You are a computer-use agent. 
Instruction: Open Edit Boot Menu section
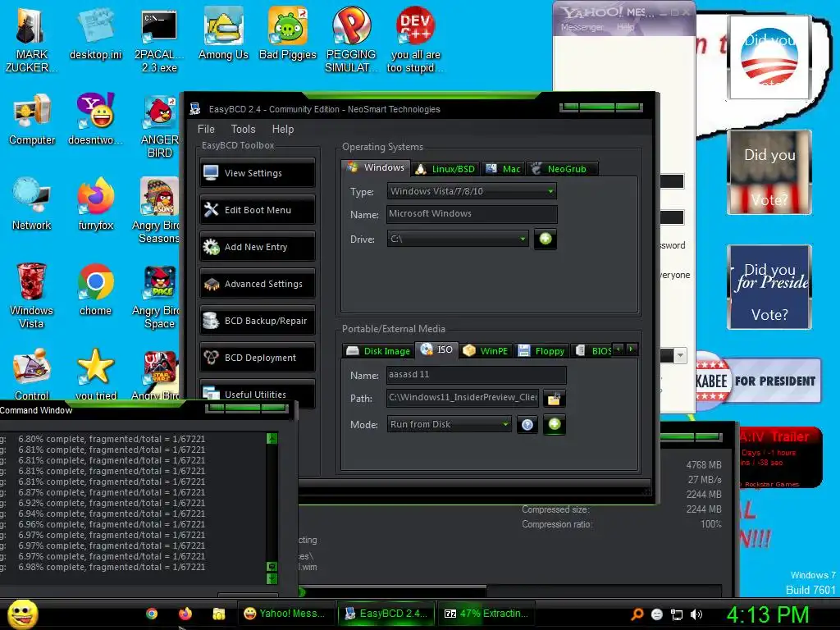(257, 209)
